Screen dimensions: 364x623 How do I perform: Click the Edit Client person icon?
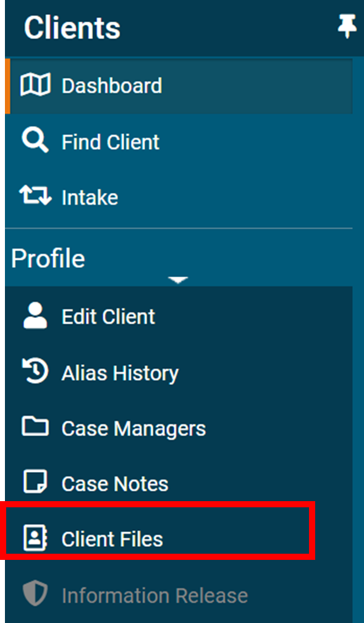(36, 316)
